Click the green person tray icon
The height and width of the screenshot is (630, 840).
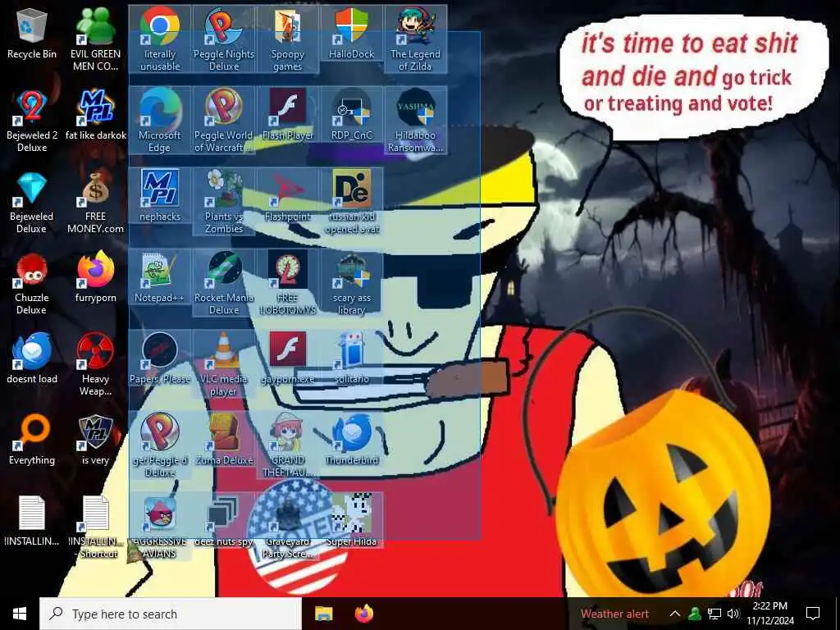(695, 614)
